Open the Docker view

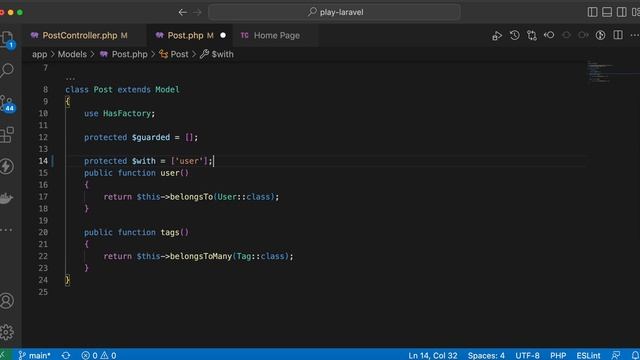point(6,198)
